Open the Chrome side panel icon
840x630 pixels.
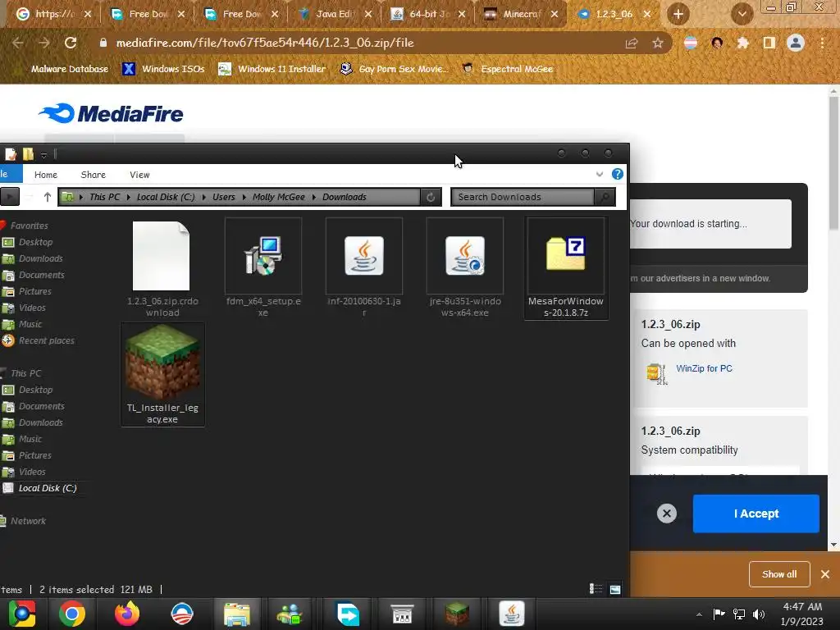(x=769, y=43)
